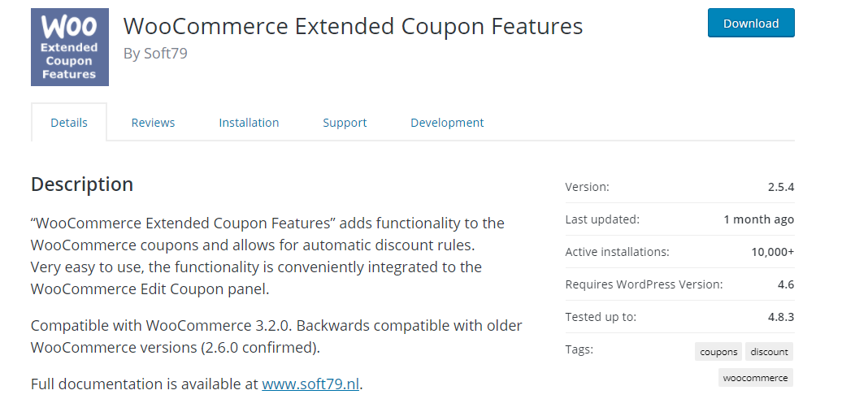Click the WooCommerce Extended Coupon Features title

point(353,26)
